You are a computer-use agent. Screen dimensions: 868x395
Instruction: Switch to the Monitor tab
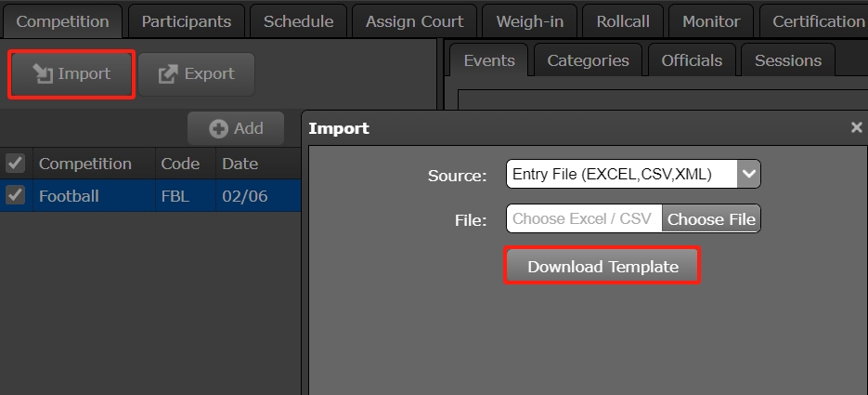(x=711, y=20)
